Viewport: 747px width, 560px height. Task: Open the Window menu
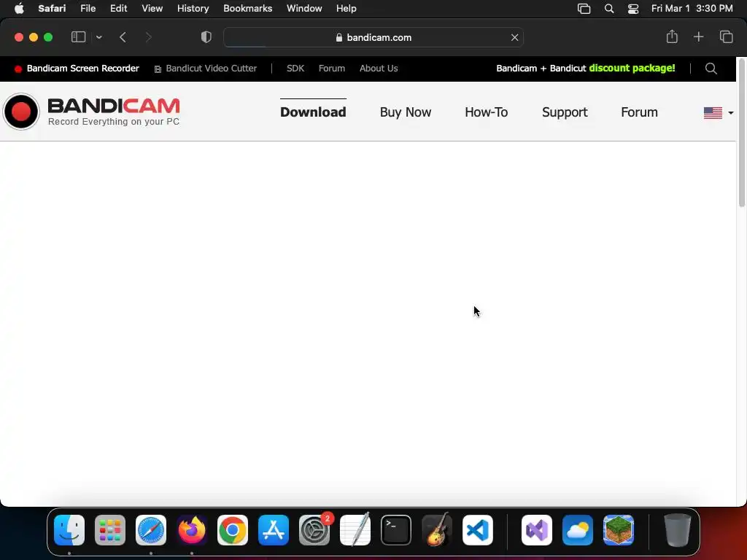(304, 9)
